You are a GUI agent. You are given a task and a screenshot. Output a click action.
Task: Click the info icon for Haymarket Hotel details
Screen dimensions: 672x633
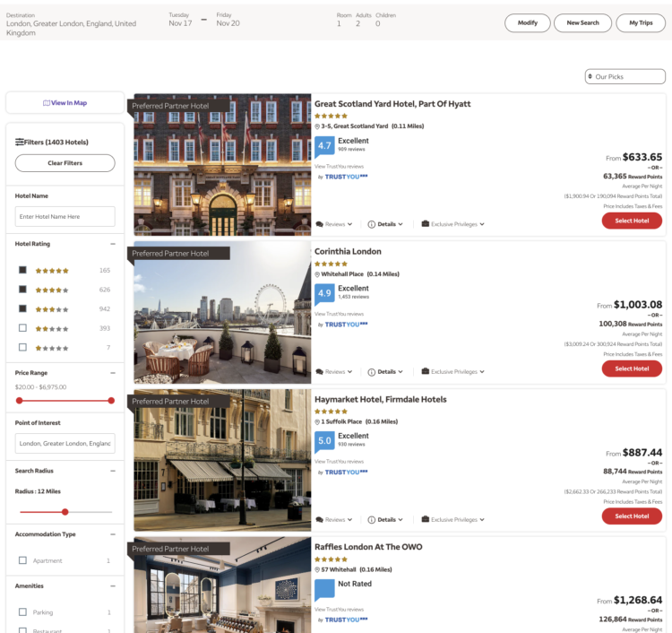[x=372, y=520]
